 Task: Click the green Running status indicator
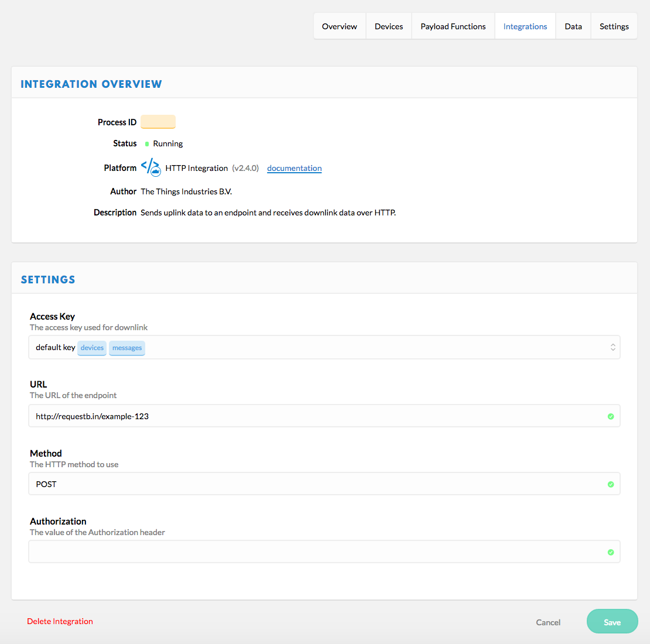pyautogui.click(x=147, y=144)
